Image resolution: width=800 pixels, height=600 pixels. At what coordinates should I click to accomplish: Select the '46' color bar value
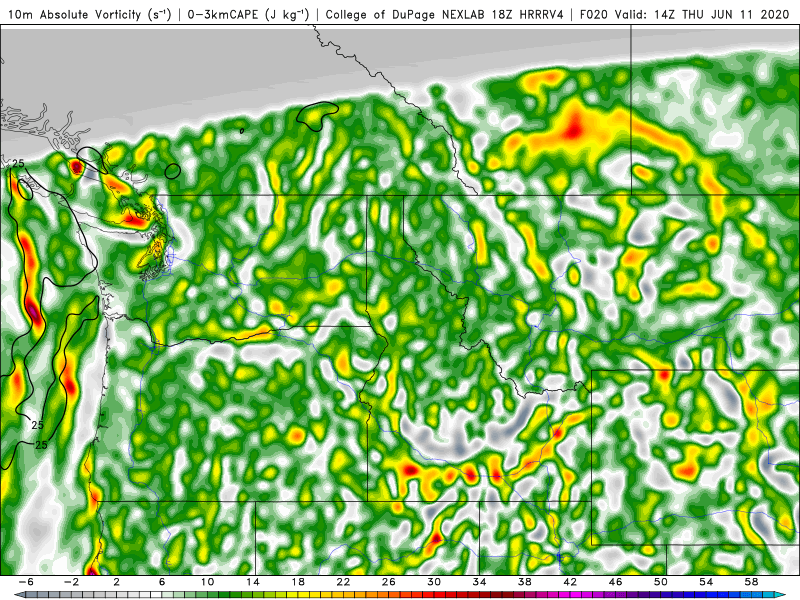point(615,582)
